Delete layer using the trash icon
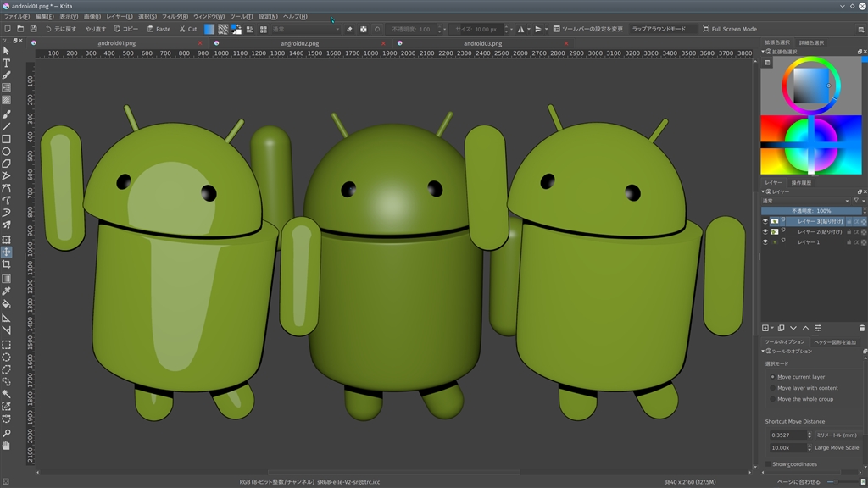The image size is (868, 488). click(x=862, y=328)
